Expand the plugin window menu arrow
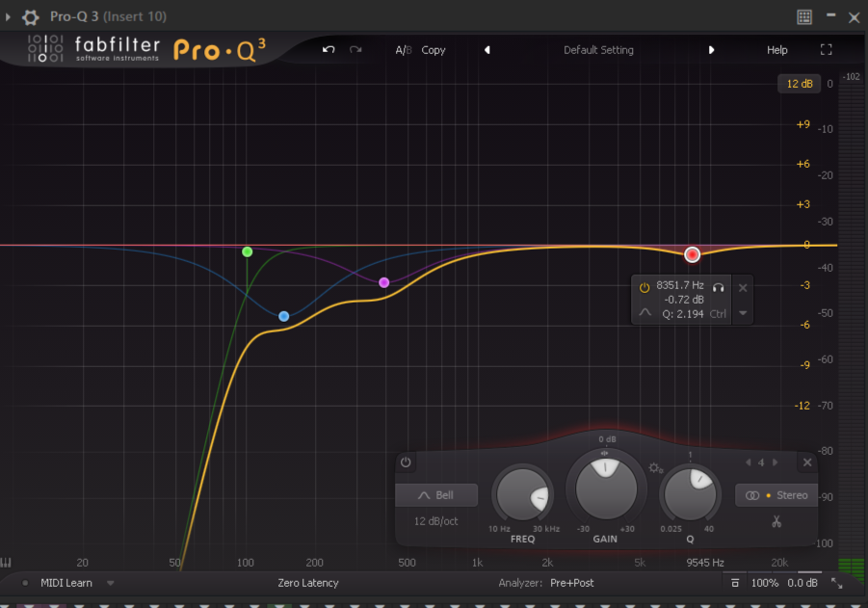 tap(8, 17)
